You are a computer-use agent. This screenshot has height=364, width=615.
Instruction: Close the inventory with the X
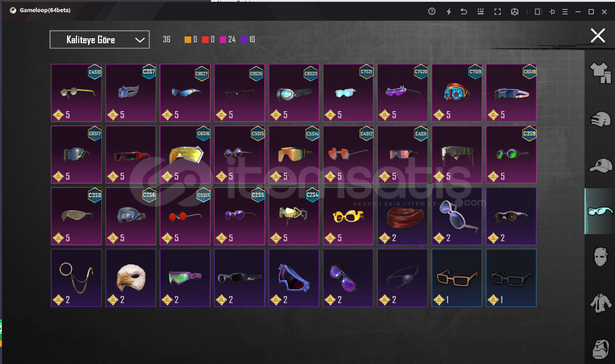coord(598,36)
